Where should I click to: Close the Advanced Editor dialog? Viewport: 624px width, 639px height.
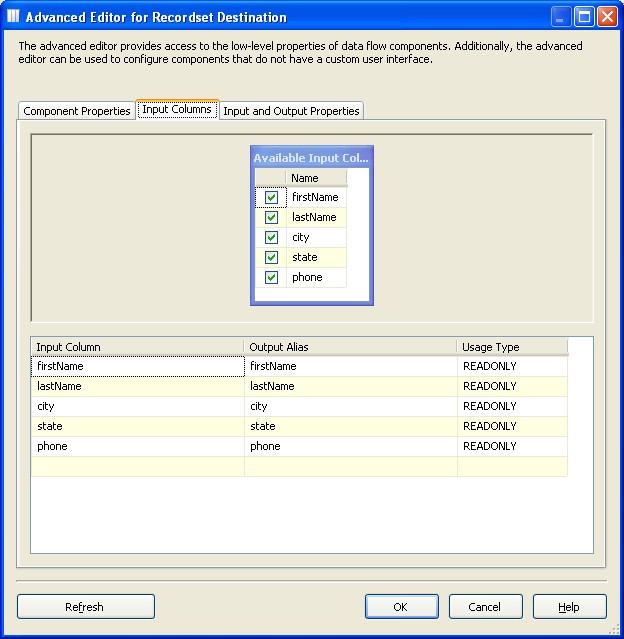[607, 17]
